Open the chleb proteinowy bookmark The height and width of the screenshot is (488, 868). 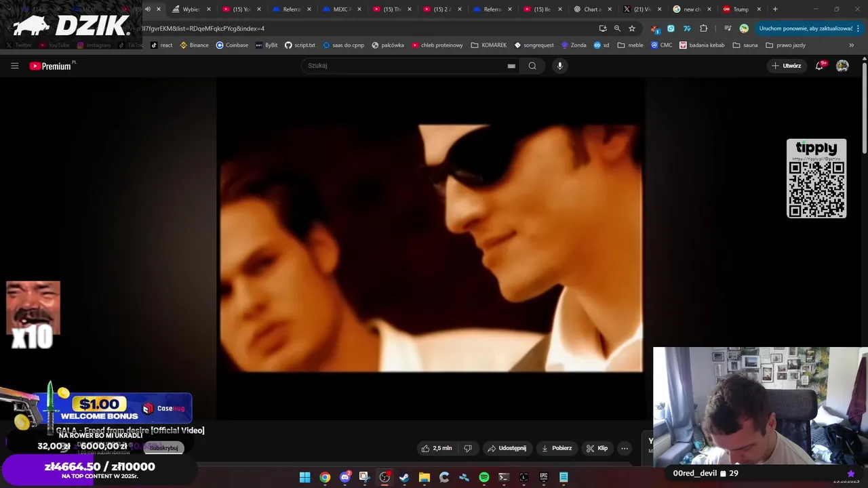(x=437, y=45)
